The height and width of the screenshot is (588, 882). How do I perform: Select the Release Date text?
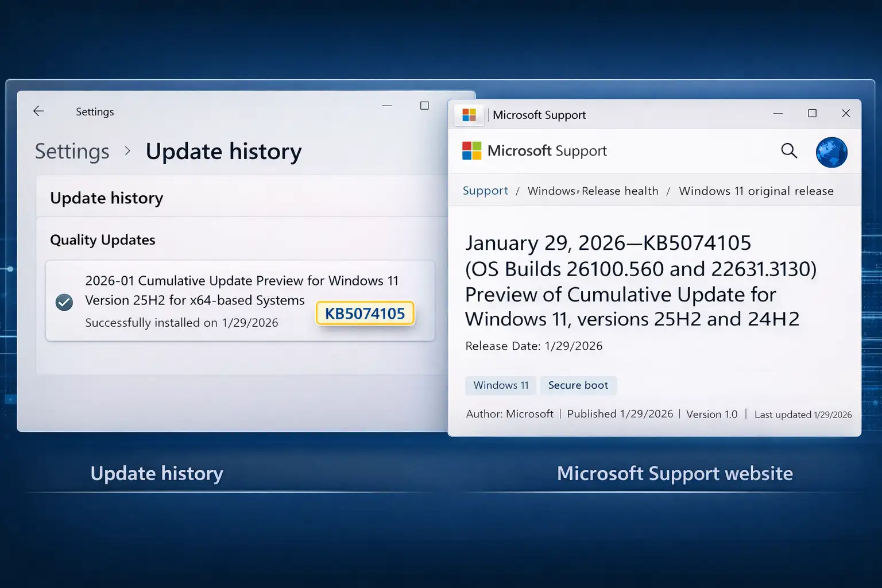pyautogui.click(x=533, y=346)
